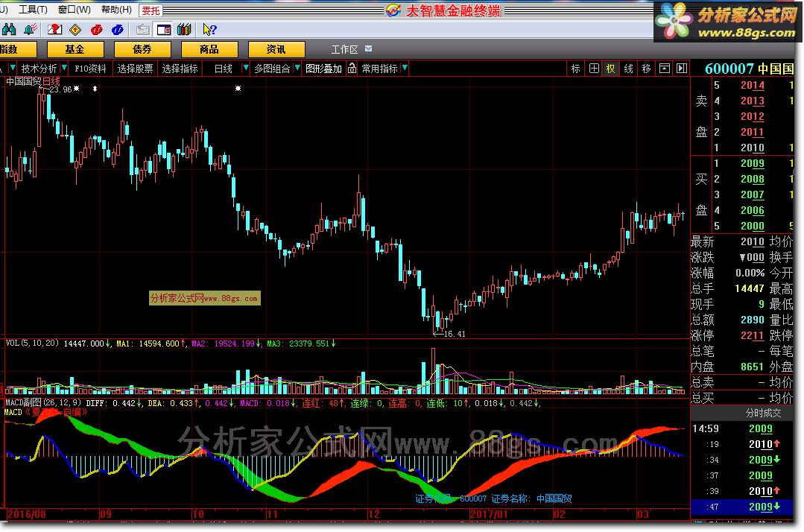Expand the 多图组合 dropdown arrow
This screenshot has height=532, width=804.
click(297, 68)
